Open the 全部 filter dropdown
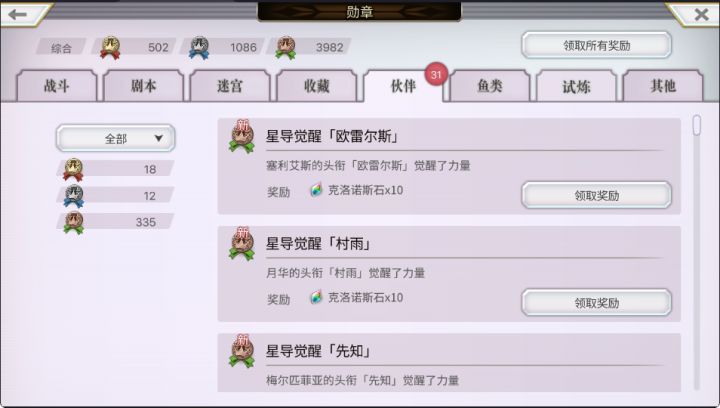Viewport: 720px width, 408px height. [115, 138]
